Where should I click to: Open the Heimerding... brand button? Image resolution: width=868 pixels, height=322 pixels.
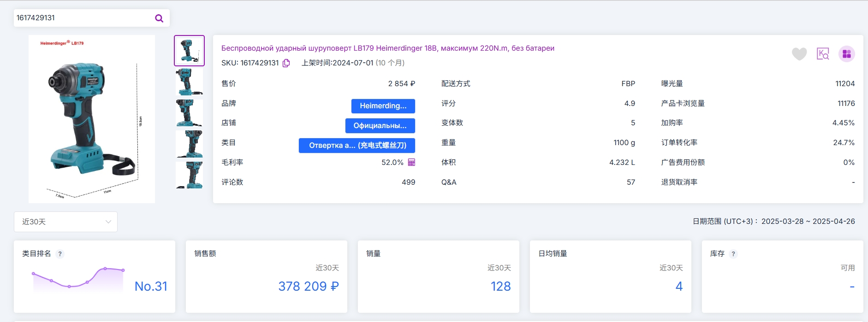[383, 106]
